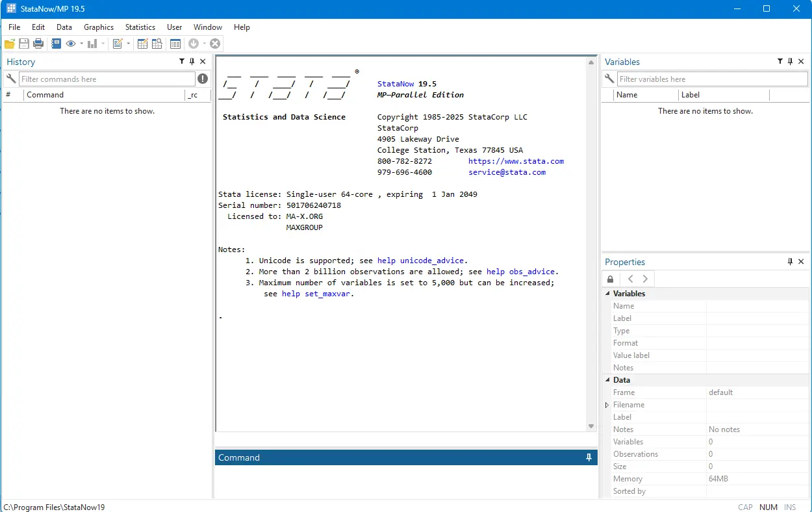The height and width of the screenshot is (512, 812).
Task: Pin the Properties panel
Action: pyautogui.click(x=790, y=261)
